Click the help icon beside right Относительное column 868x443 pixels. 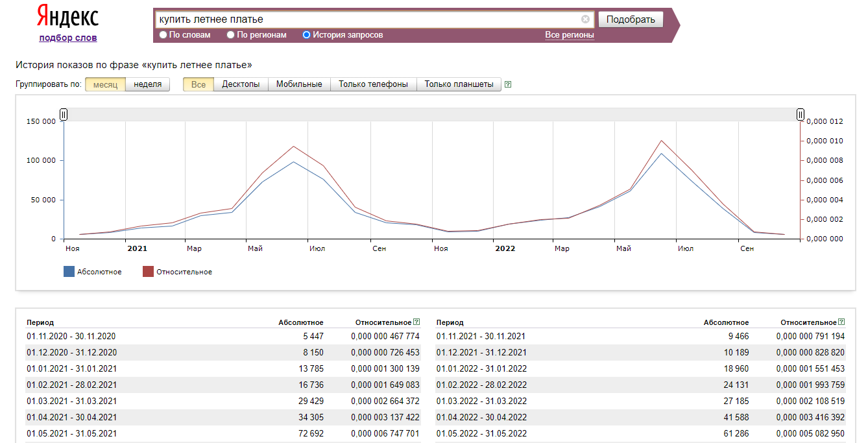point(841,322)
